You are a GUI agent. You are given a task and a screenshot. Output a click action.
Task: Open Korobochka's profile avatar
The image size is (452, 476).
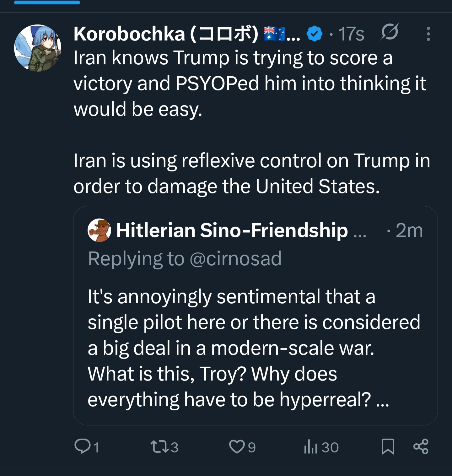coord(38,48)
